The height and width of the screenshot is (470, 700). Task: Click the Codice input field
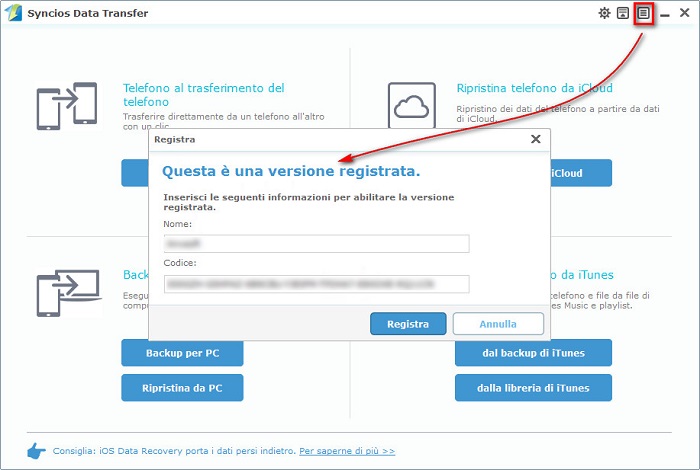tap(317, 284)
